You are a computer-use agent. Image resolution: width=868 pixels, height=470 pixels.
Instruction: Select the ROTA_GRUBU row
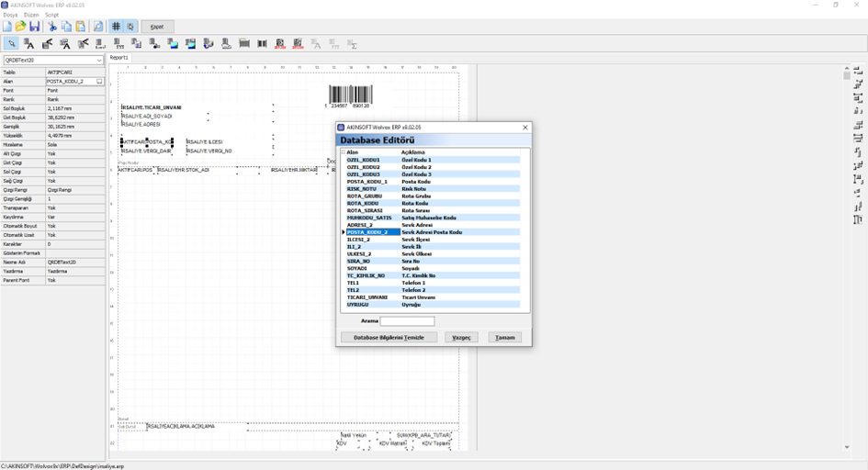point(433,196)
